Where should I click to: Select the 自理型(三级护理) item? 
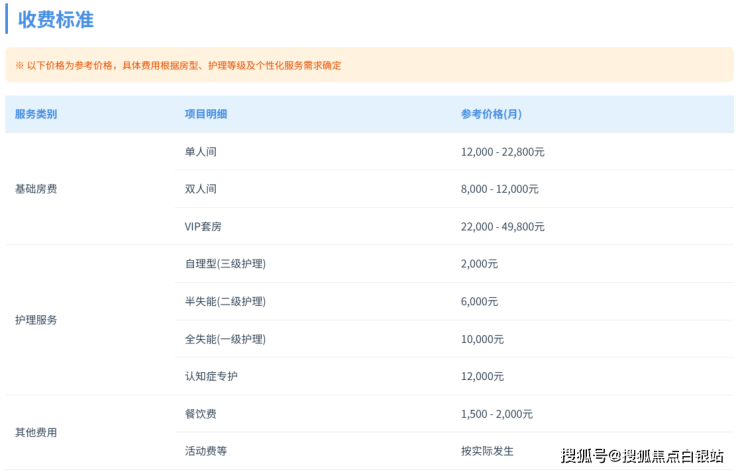pyautogui.click(x=225, y=264)
